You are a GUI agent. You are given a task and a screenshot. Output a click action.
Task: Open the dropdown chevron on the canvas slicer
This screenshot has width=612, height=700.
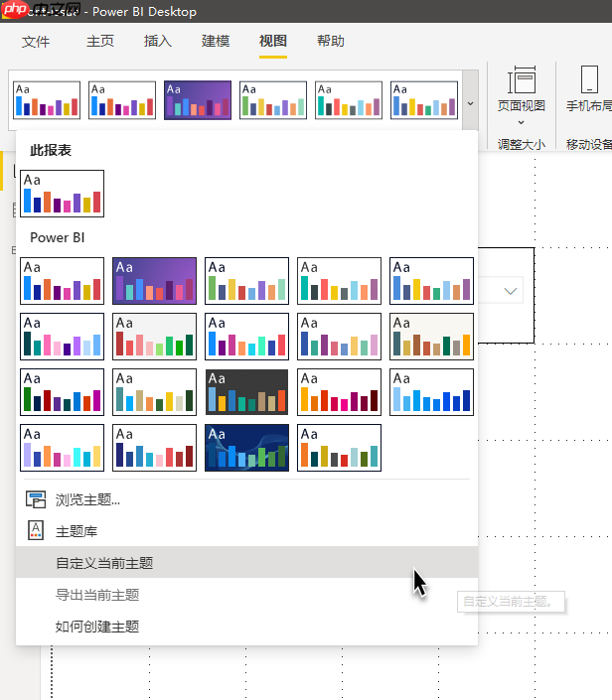[513, 291]
